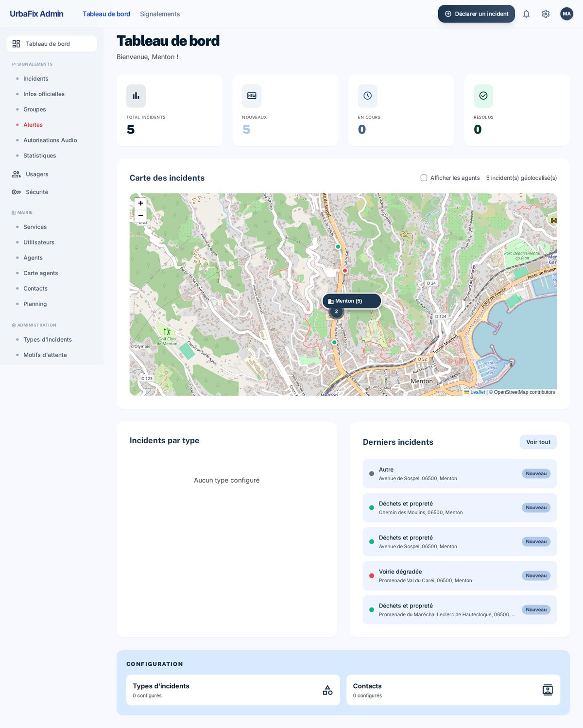Viewport: 583px width, 728px height.
Task: Click the Contacts card address book icon
Action: (x=548, y=690)
